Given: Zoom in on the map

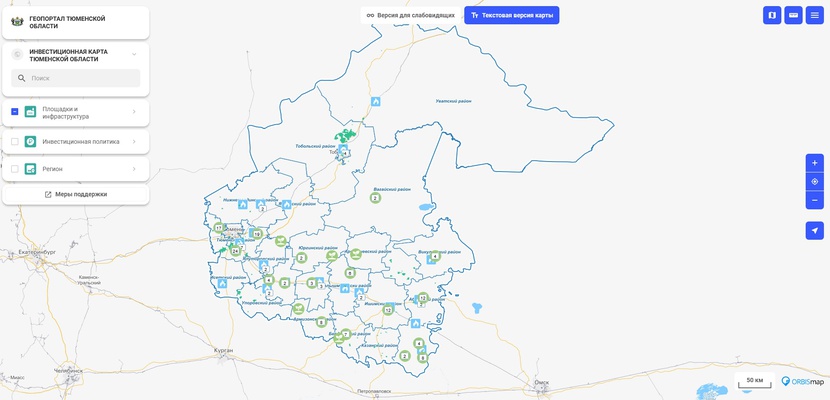Looking at the screenshot, I should pyautogui.click(x=814, y=163).
